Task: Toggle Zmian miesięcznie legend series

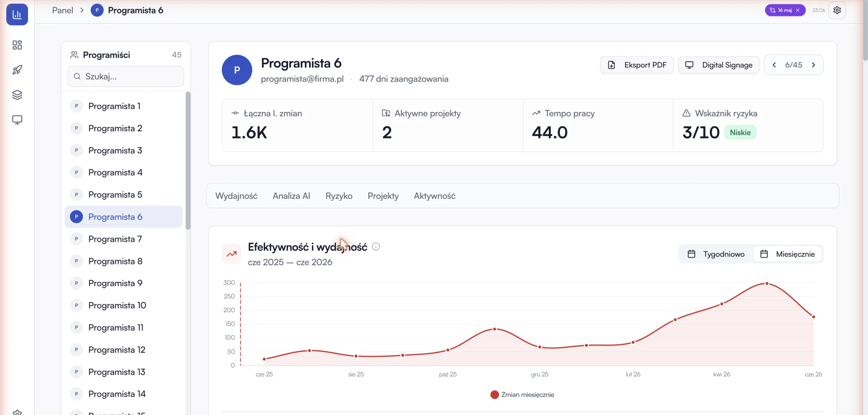Action: 522,395
